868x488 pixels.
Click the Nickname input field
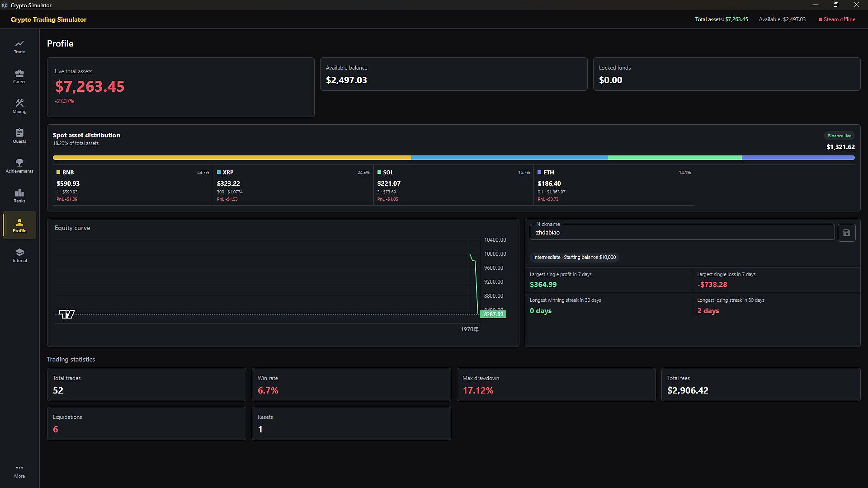tap(682, 232)
